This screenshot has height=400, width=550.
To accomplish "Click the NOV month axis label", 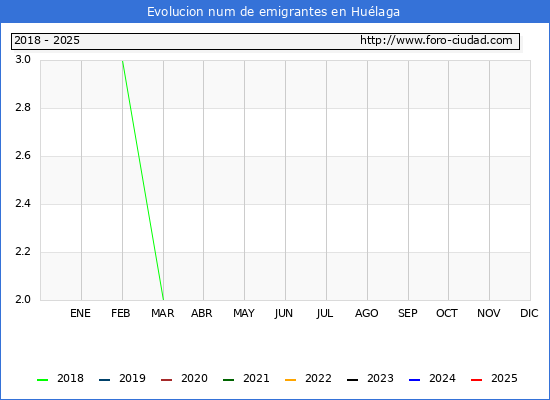I will coord(489,313).
